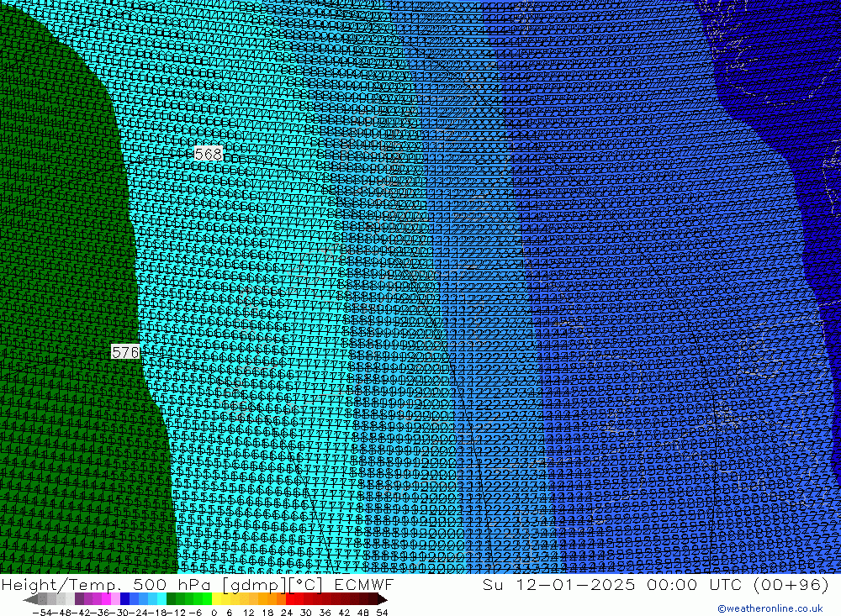
Task: Click the 568 contour height label
Action: click(208, 155)
